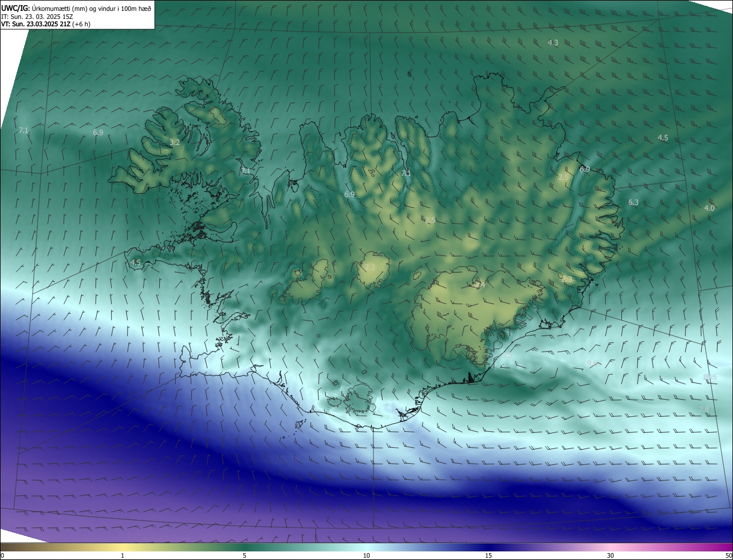
Task: Select the valid time 'VT: Sun. 23.03.2025 21Z (+6 h)'
Action: coord(46,24)
